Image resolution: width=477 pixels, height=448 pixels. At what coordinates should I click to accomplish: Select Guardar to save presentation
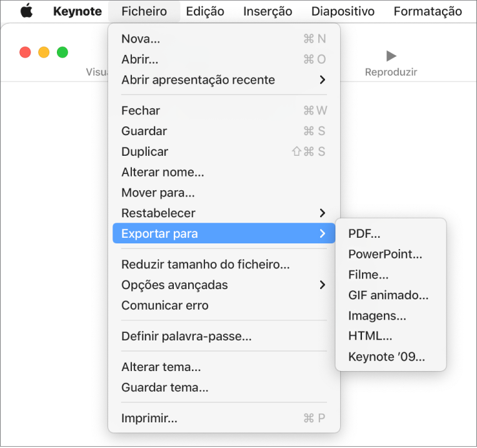click(224, 131)
